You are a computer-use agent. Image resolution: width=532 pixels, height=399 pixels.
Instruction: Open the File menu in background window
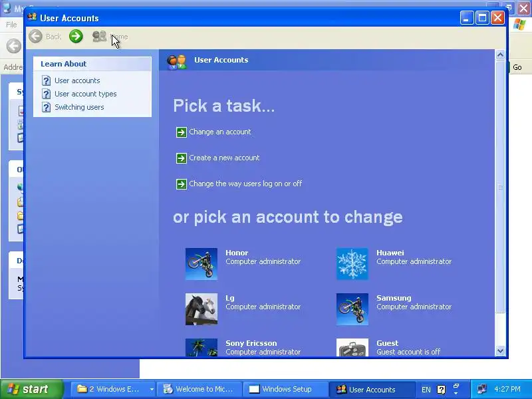point(11,25)
